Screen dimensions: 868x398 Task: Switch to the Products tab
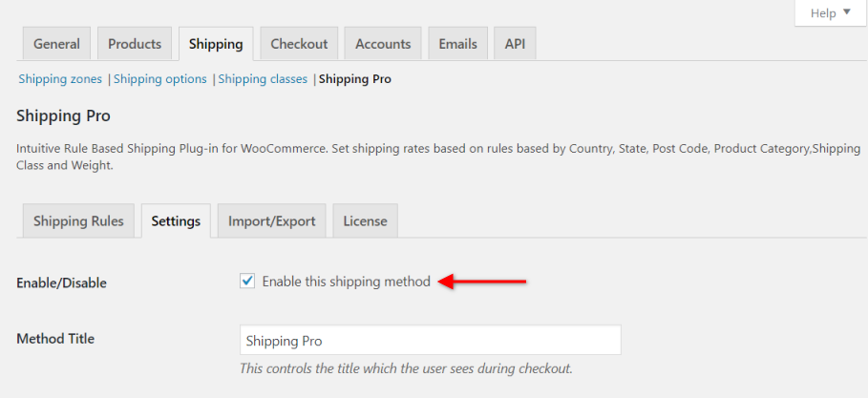pyautogui.click(x=135, y=44)
